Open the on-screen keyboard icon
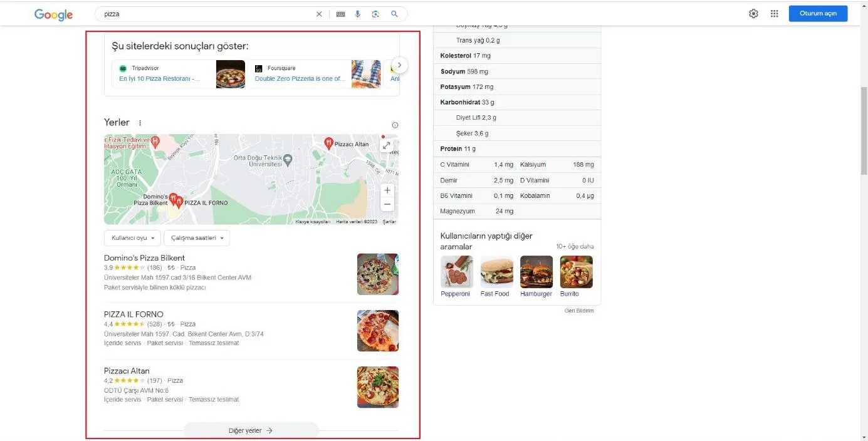This screenshot has height=441, width=868. click(x=340, y=14)
